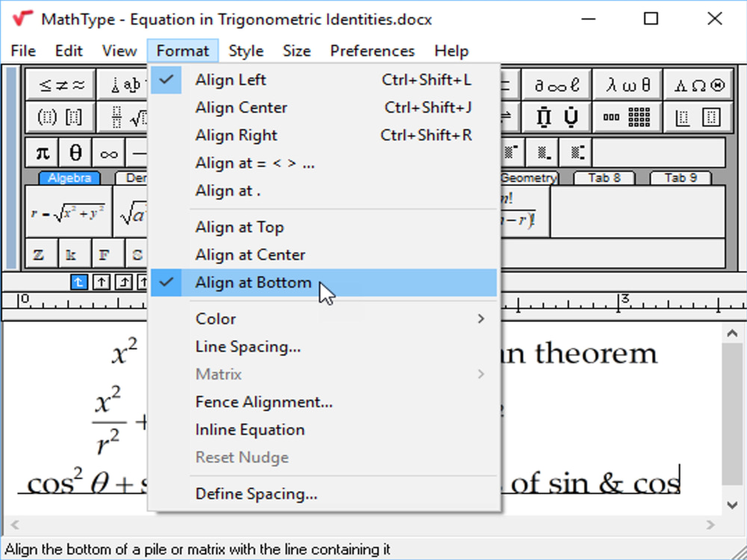The image size is (747, 560).
Task: Switch to Tab 8
Action: [x=604, y=178]
